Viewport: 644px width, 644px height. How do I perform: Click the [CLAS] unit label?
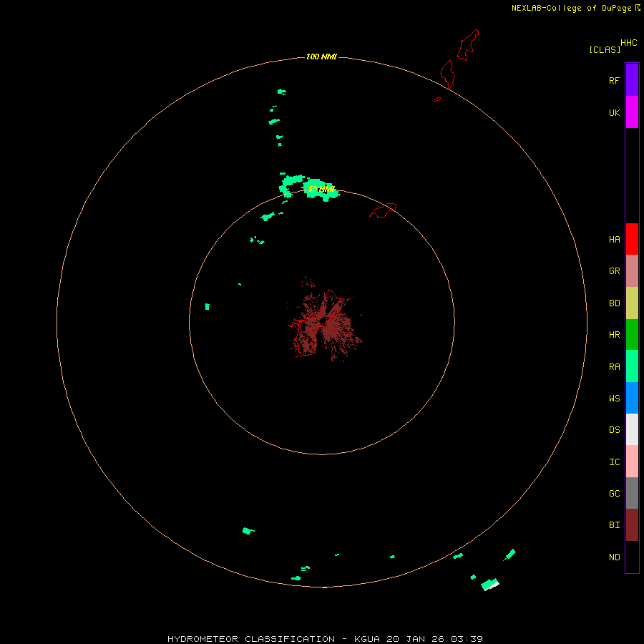[x=605, y=50]
